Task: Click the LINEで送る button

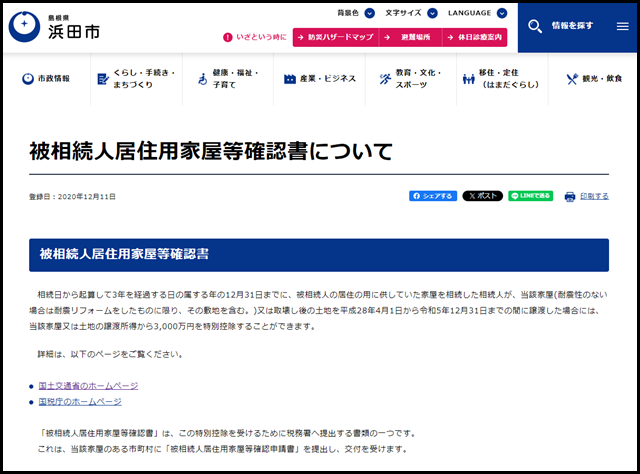Action: 531,196
